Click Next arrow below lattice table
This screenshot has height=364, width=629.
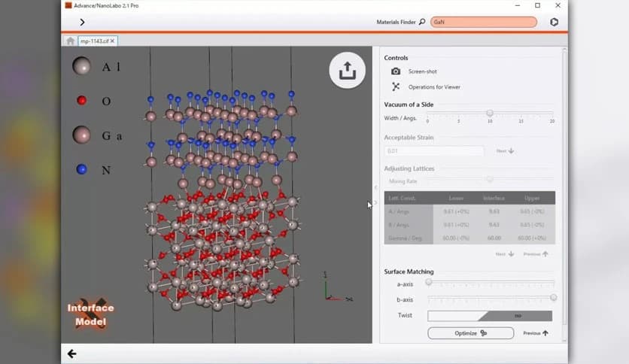[x=505, y=254]
